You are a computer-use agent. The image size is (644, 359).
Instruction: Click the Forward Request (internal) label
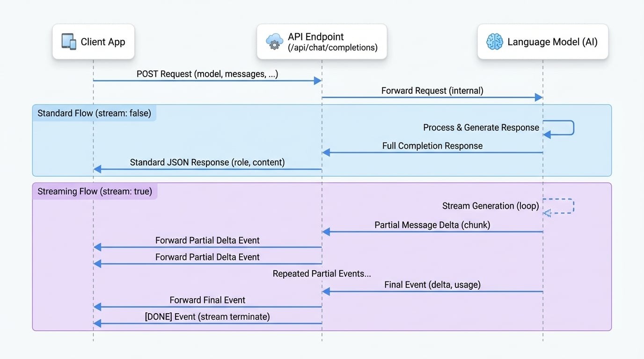point(432,91)
